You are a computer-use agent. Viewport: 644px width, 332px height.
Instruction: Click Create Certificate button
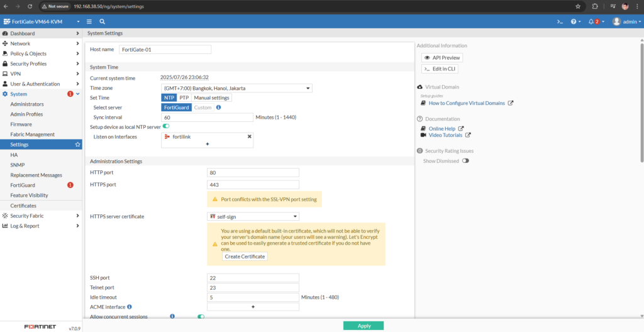245,257
